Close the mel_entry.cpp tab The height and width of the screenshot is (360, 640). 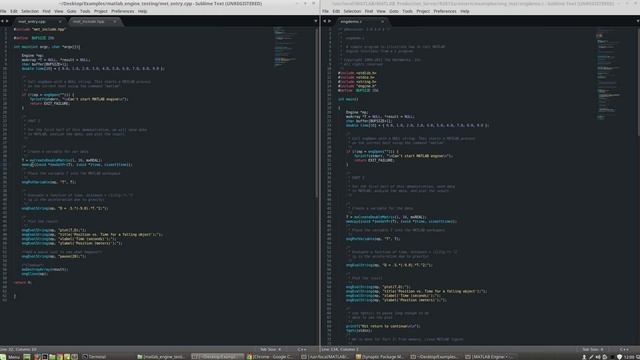[x=60, y=21]
